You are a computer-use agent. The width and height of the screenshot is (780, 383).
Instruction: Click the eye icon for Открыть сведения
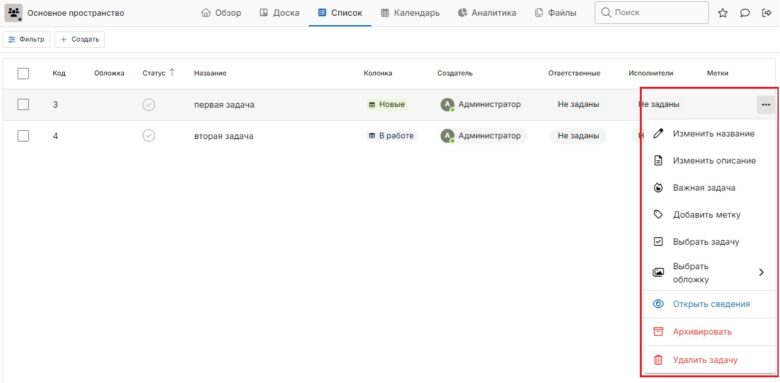click(x=658, y=304)
